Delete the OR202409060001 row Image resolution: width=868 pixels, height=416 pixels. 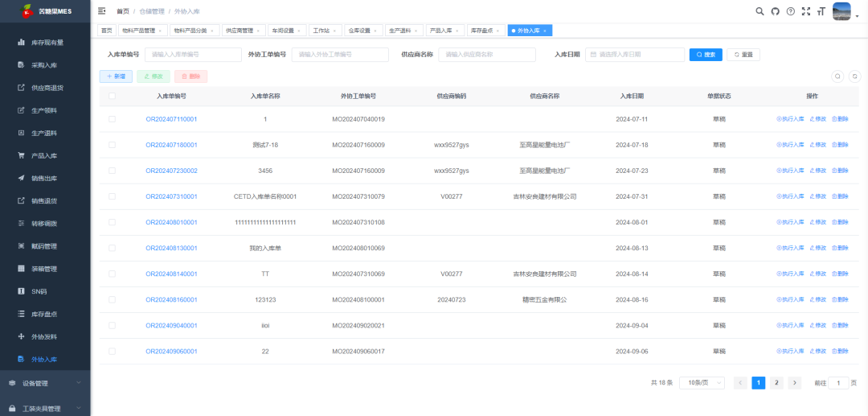[x=839, y=352]
